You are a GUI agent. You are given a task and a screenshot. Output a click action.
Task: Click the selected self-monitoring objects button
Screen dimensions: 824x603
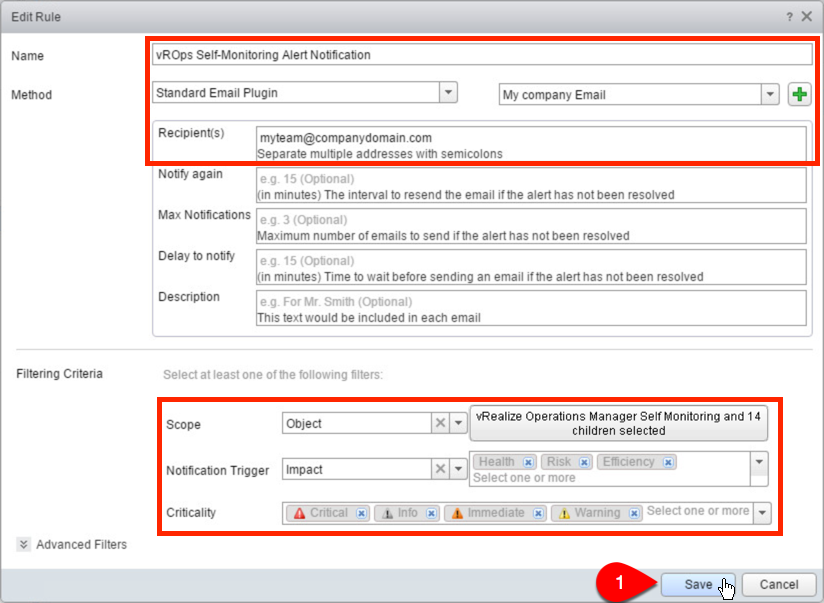tap(618, 423)
